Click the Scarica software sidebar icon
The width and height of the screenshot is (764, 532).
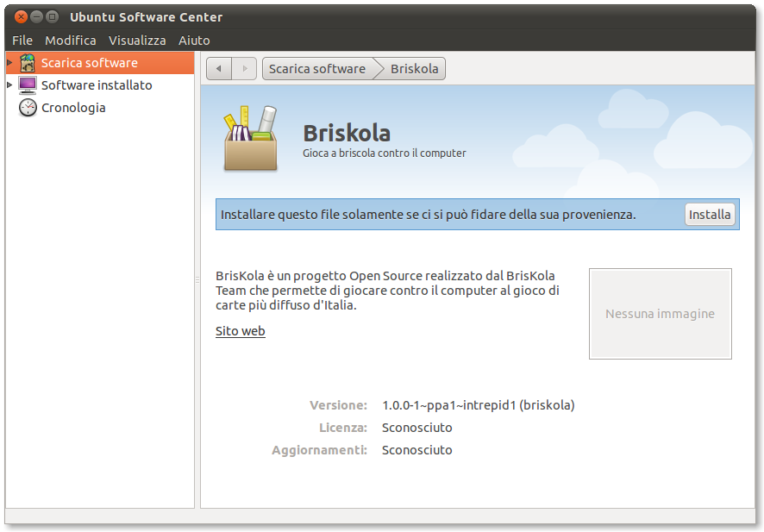28,63
